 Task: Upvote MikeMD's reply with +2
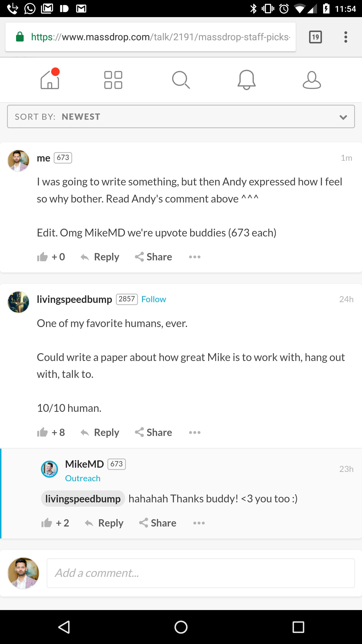pos(47,523)
